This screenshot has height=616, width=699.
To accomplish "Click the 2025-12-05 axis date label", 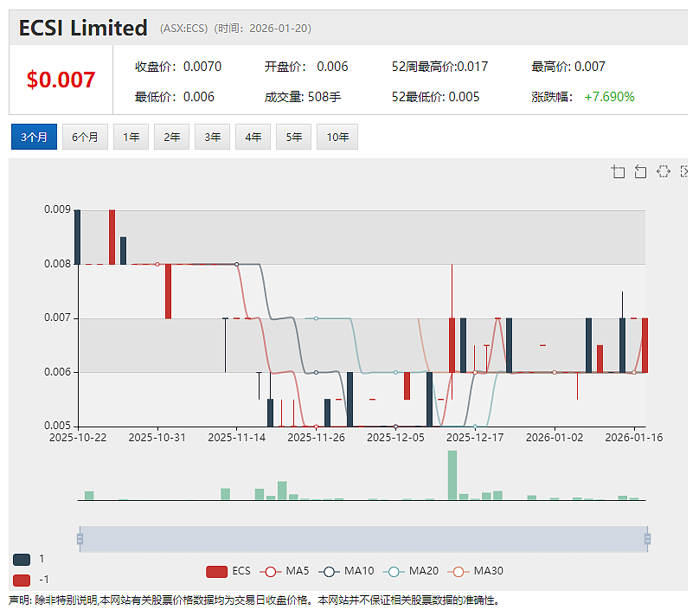I will click(x=395, y=438).
